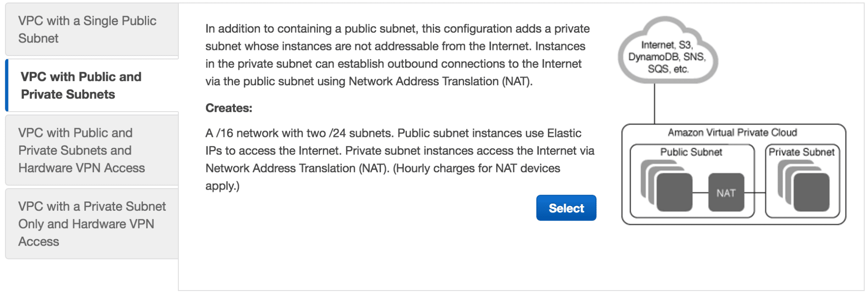Viewport: 868px width, 296px height.
Task: Click the "Public Subnet" label in the diagram
Action: [691, 152]
